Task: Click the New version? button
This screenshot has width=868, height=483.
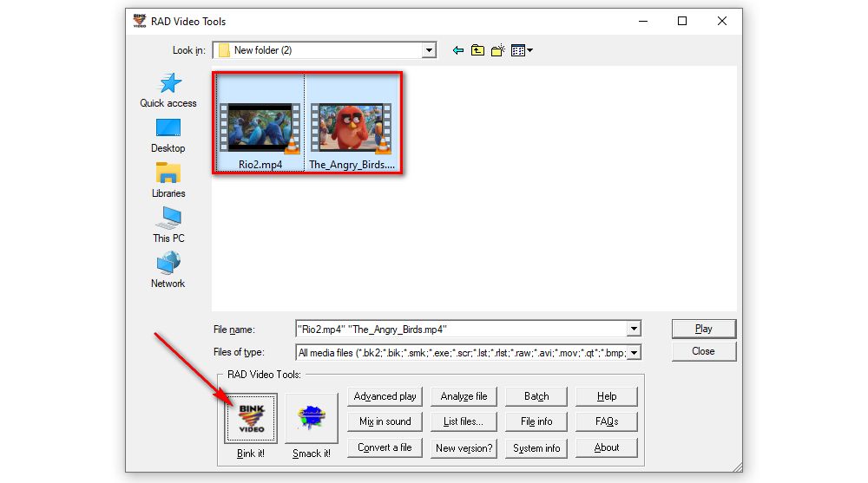Action: pyautogui.click(x=464, y=447)
